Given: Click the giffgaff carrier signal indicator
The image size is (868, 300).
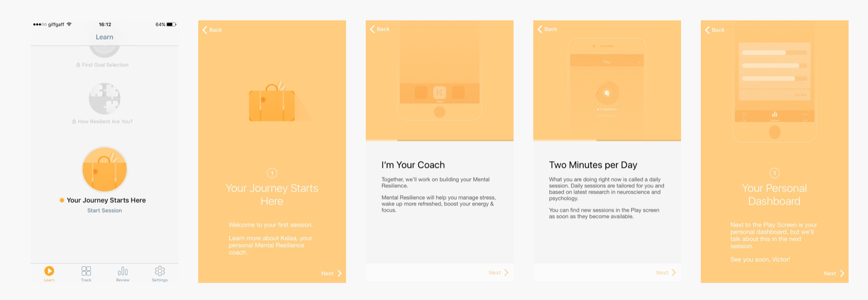Looking at the screenshot, I should (x=52, y=25).
